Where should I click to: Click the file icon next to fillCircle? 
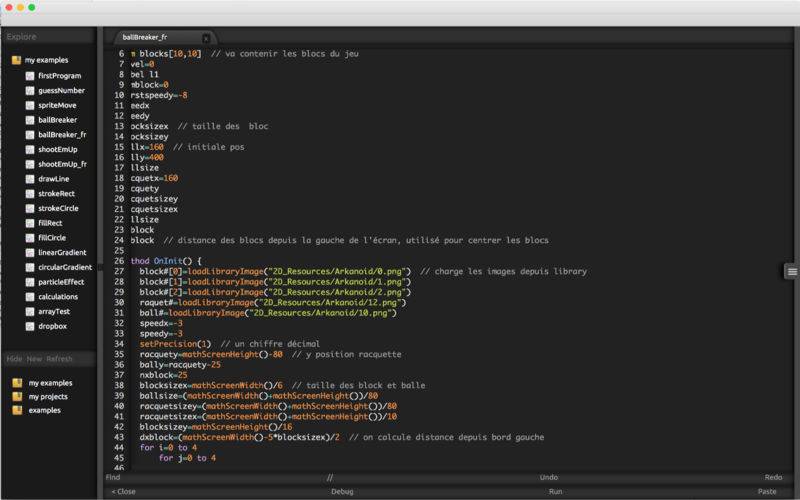click(30, 238)
